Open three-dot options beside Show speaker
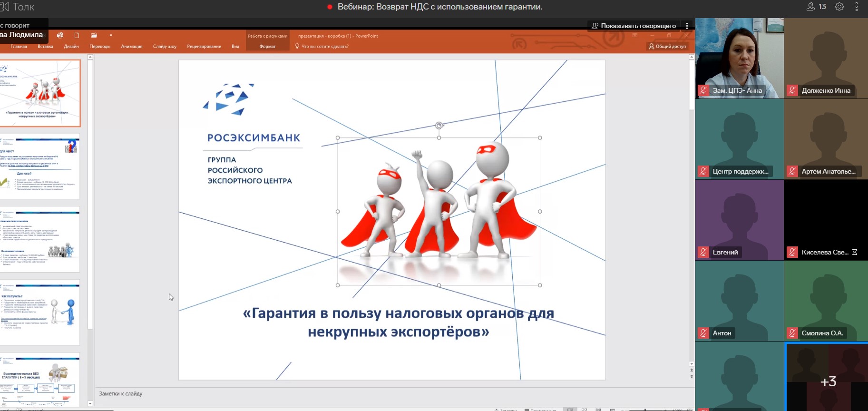Image resolution: width=868 pixels, height=411 pixels. [687, 26]
